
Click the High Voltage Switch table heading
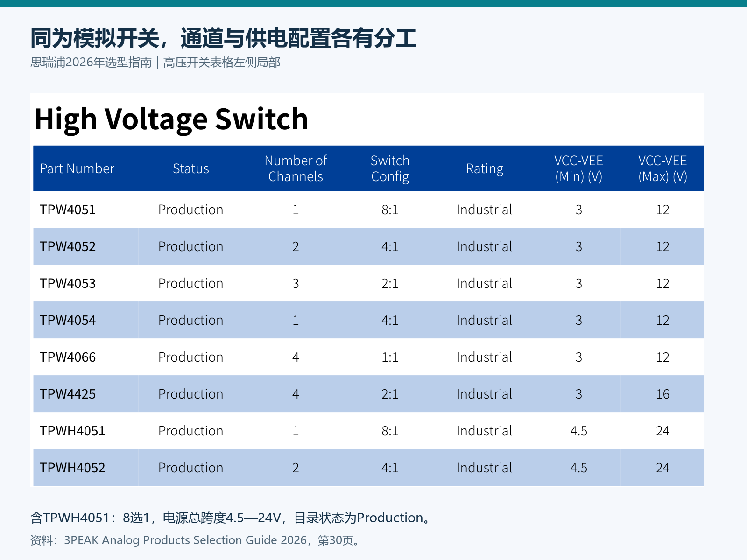[x=171, y=119]
